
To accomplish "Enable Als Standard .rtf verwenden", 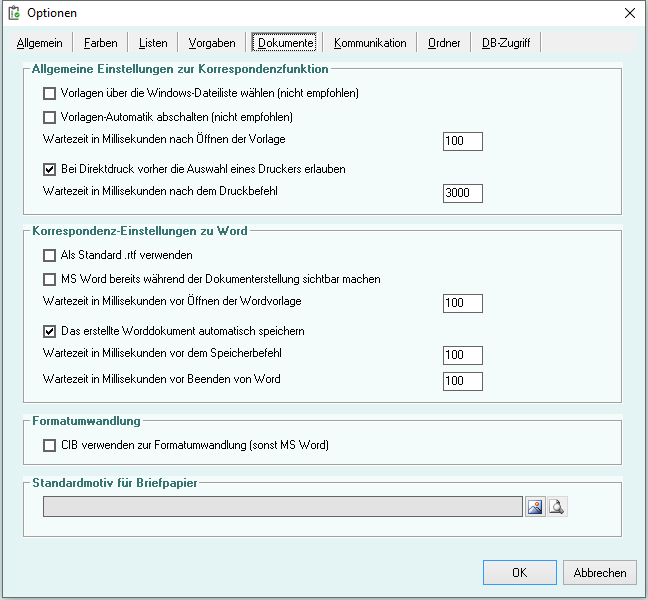I will tap(50, 255).
